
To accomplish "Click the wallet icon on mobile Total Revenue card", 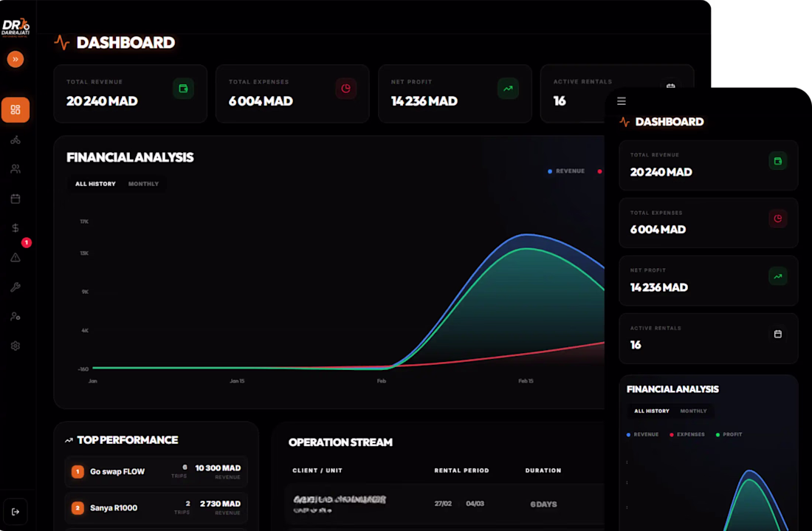I will (x=778, y=161).
